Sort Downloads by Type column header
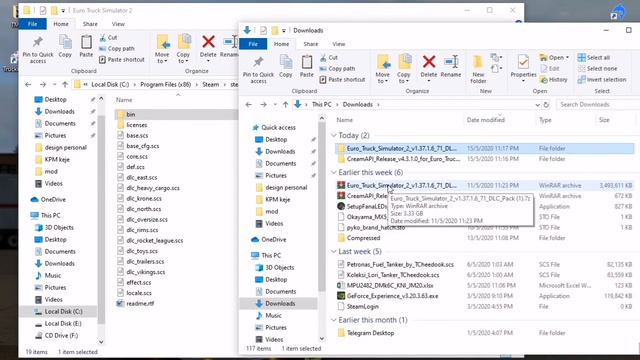This screenshot has height=360, width=640. 545,120
